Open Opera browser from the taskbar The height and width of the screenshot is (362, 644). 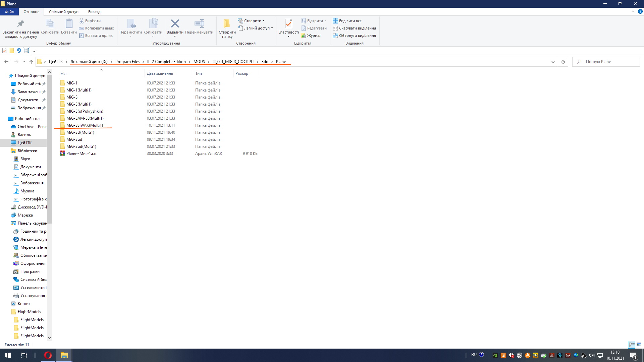click(x=48, y=355)
